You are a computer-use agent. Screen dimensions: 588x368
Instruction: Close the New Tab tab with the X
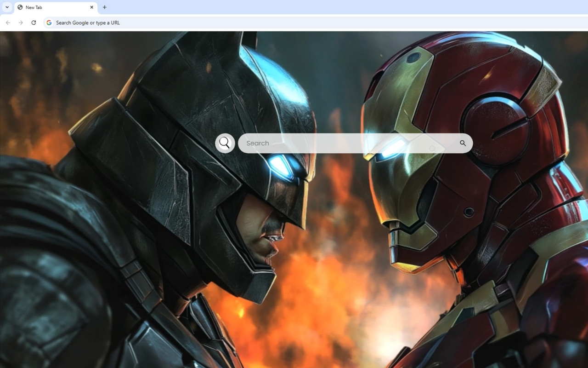[x=91, y=7]
